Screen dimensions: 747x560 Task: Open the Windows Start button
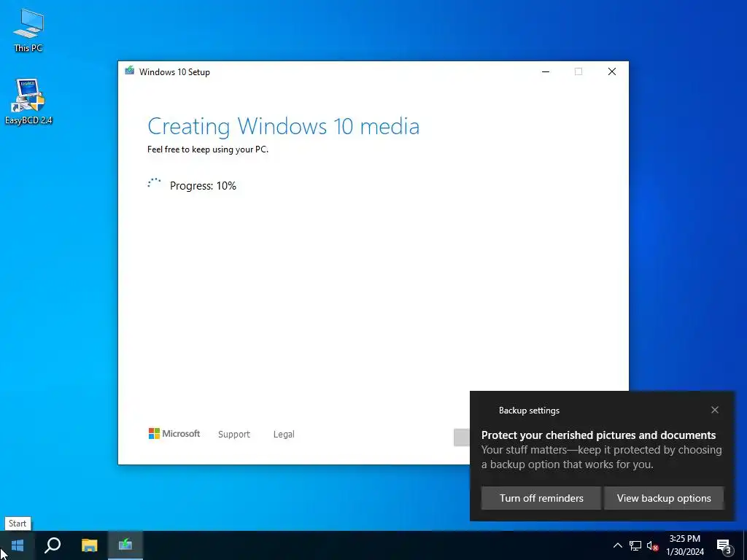[18, 545]
